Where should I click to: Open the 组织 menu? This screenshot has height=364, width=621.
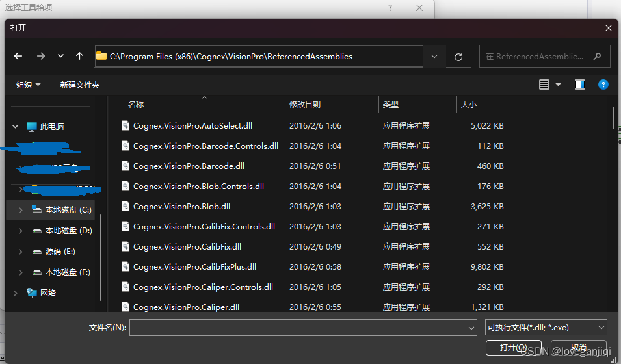(x=28, y=84)
